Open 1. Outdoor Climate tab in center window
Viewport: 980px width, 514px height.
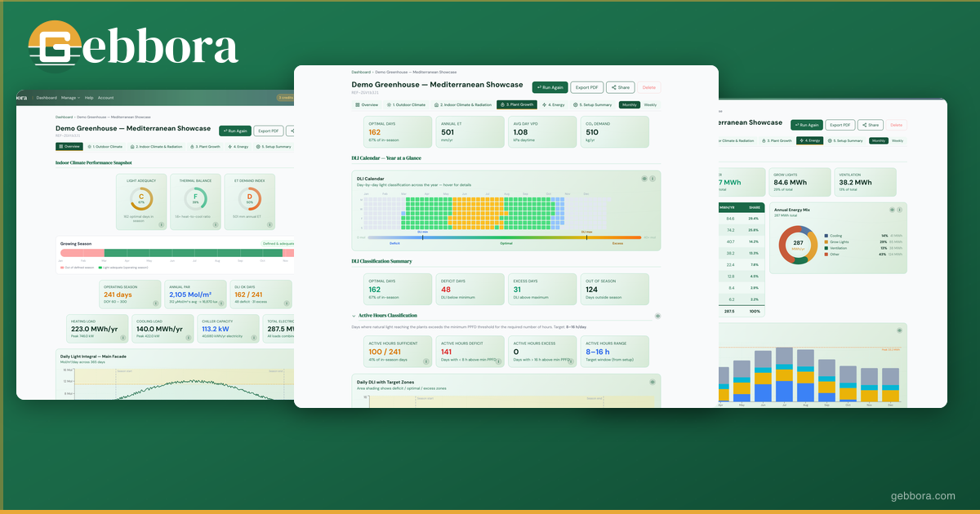[x=407, y=105]
